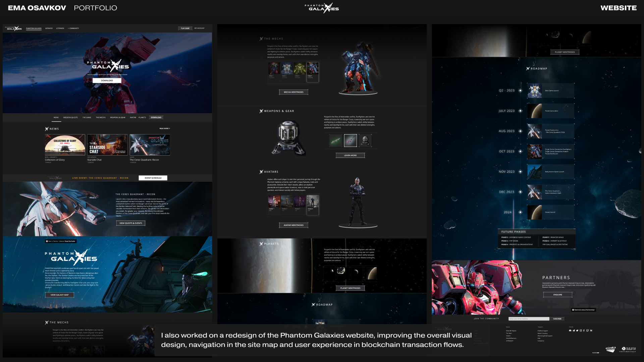Open the Instagram social icon
This screenshot has height=362, width=644.
click(581, 330)
